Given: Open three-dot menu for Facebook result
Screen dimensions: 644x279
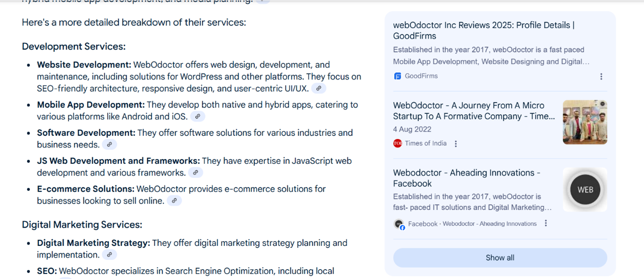Looking at the screenshot, I should 545,223.
